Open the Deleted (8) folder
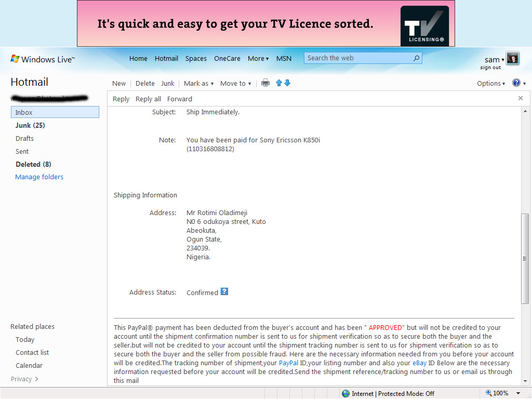 click(33, 164)
